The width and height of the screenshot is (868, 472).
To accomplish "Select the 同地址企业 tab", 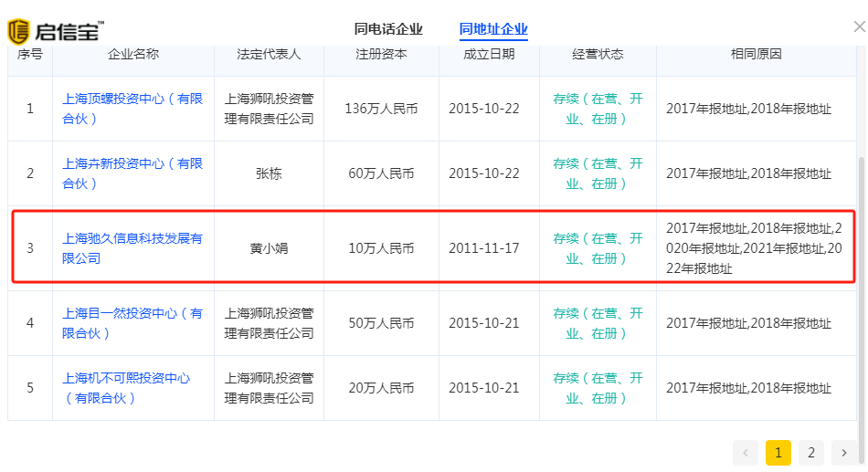I will pyautogui.click(x=493, y=29).
